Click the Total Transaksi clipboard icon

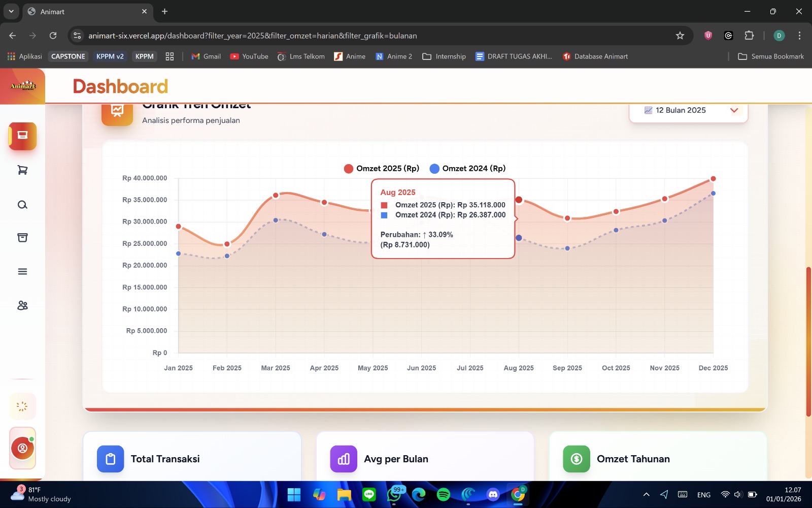[x=111, y=459]
